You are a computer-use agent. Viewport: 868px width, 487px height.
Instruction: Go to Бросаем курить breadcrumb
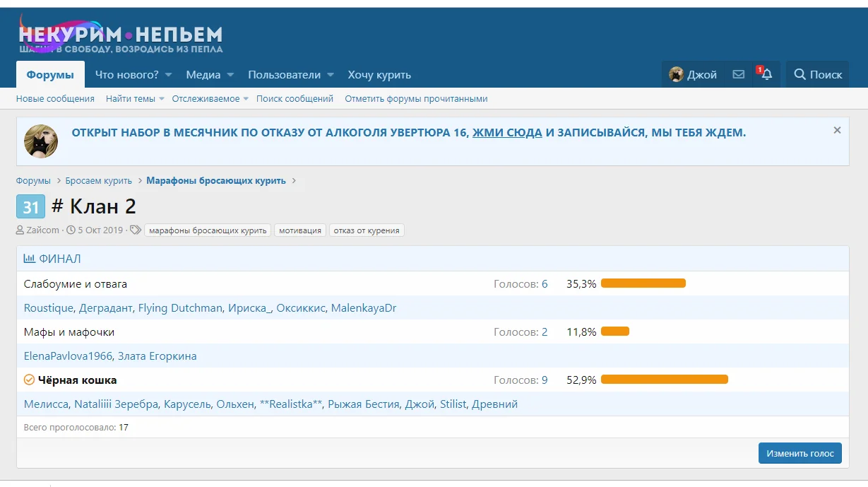tap(99, 180)
